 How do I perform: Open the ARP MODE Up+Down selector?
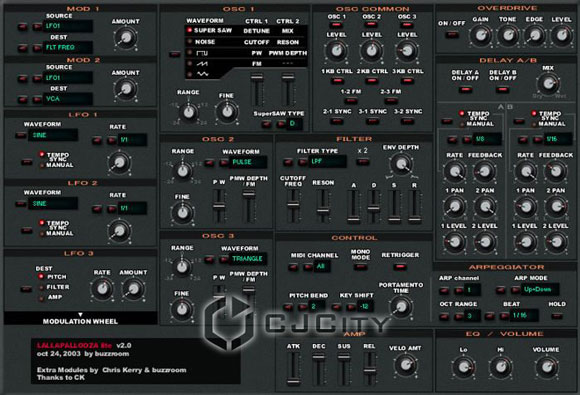click(x=540, y=289)
